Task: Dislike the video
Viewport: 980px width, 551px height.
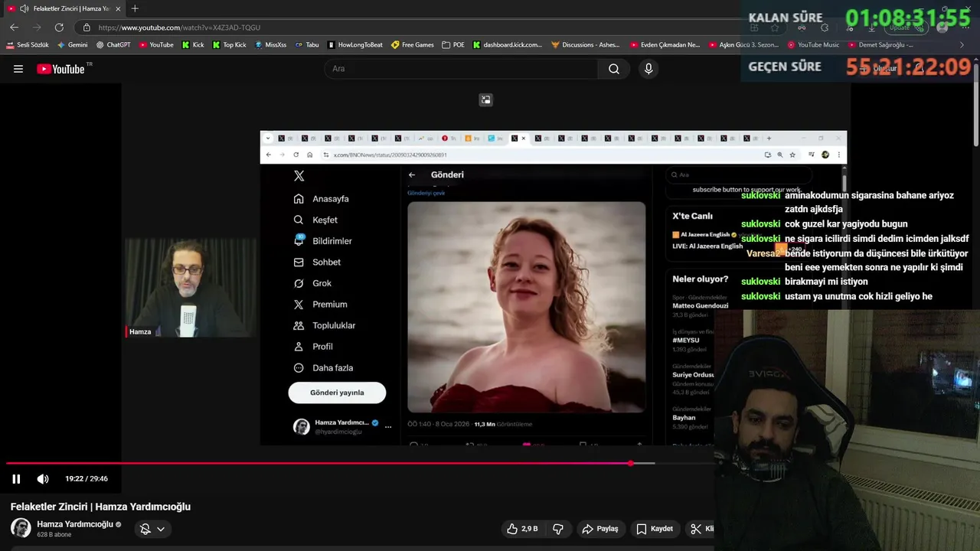Action: [x=558, y=529]
